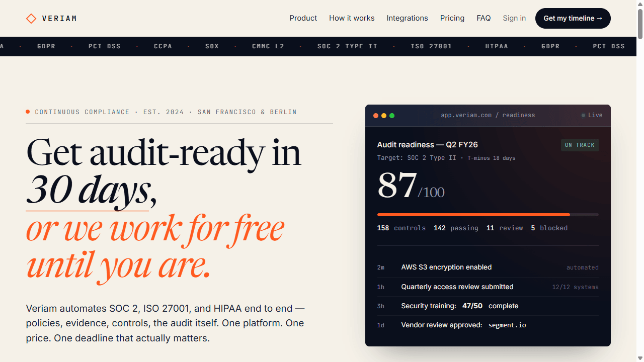Select the Security training 47/50 row

pyautogui.click(x=488, y=306)
